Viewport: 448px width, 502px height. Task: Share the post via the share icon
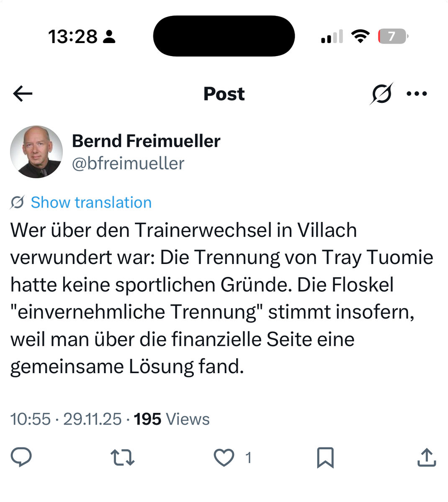[x=427, y=457]
